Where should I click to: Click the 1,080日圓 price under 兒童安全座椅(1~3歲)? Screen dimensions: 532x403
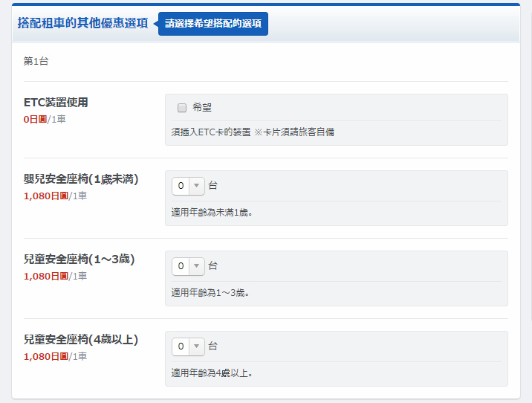pos(46,277)
